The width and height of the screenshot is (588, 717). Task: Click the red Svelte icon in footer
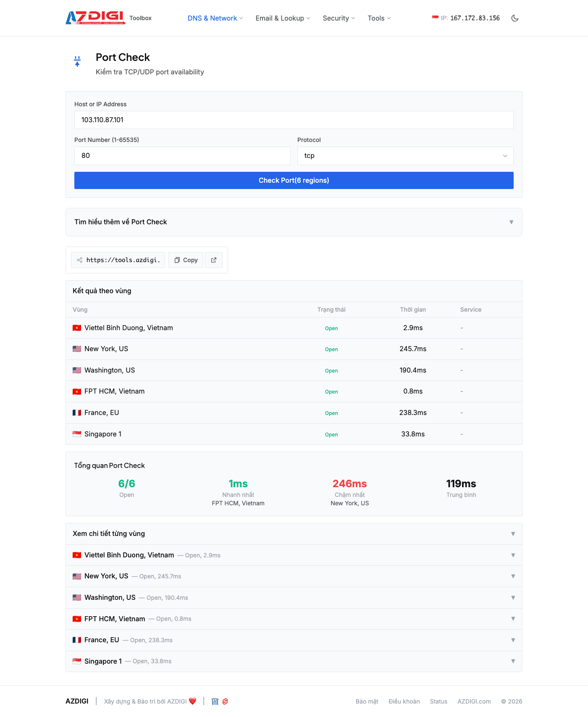(x=225, y=701)
